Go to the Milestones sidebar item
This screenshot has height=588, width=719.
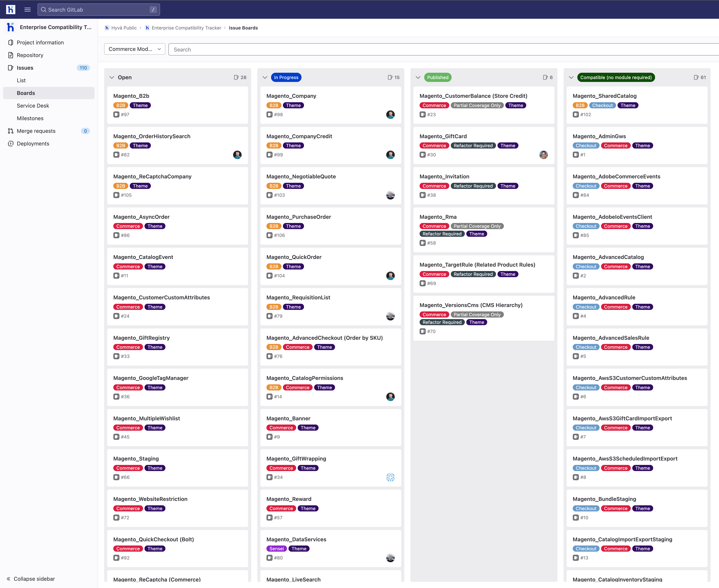30,118
